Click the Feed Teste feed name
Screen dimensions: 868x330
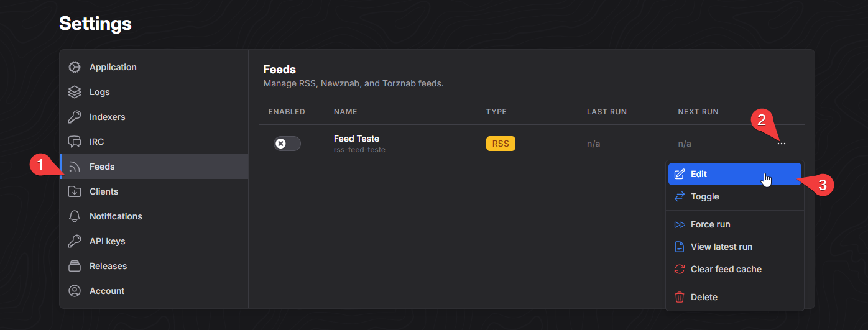tap(356, 139)
